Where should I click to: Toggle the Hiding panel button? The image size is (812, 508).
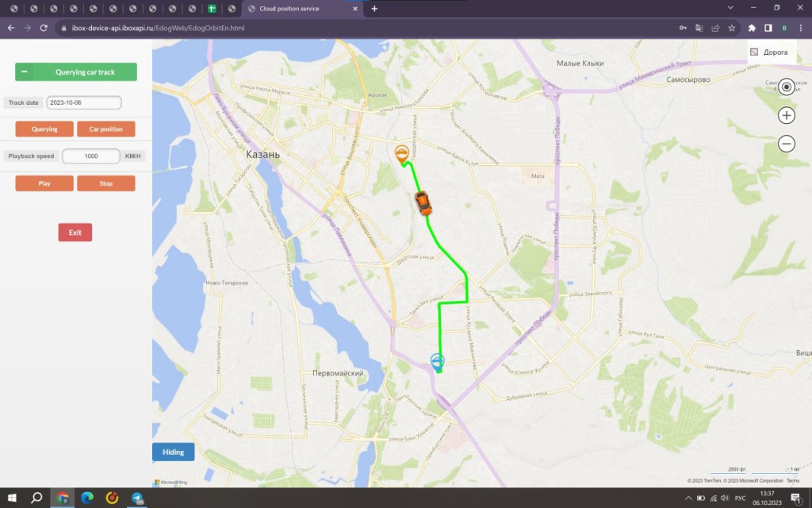tap(173, 452)
